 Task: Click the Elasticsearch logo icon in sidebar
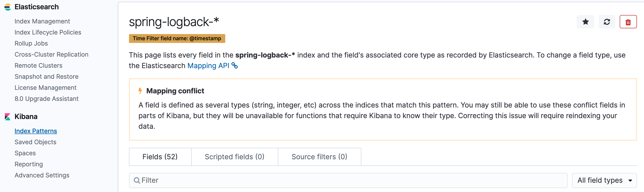point(8,7)
